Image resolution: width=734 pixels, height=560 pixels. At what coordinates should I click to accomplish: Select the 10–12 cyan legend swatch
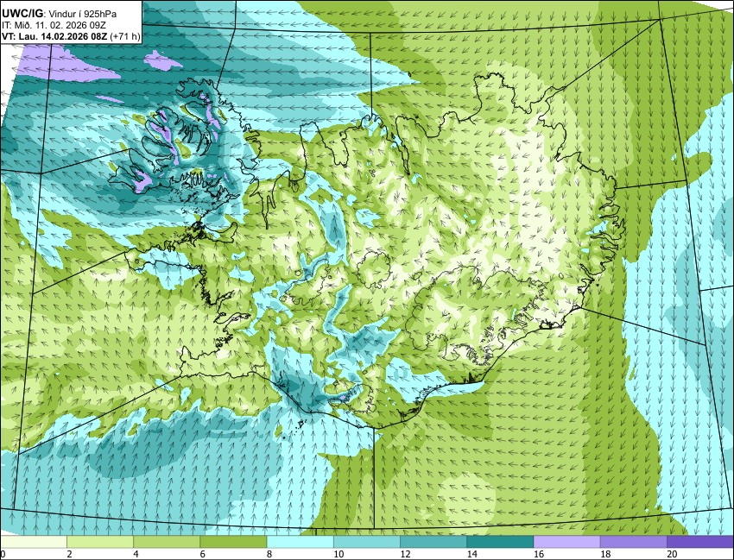pos(367,542)
